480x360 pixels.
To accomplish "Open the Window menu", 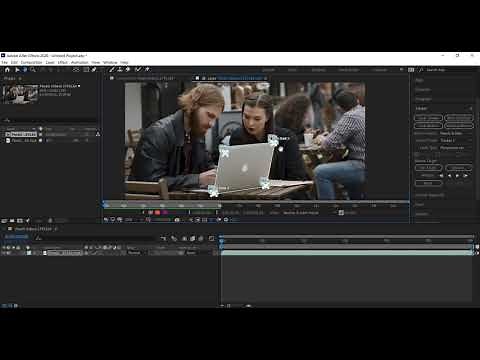I will (x=110, y=62).
